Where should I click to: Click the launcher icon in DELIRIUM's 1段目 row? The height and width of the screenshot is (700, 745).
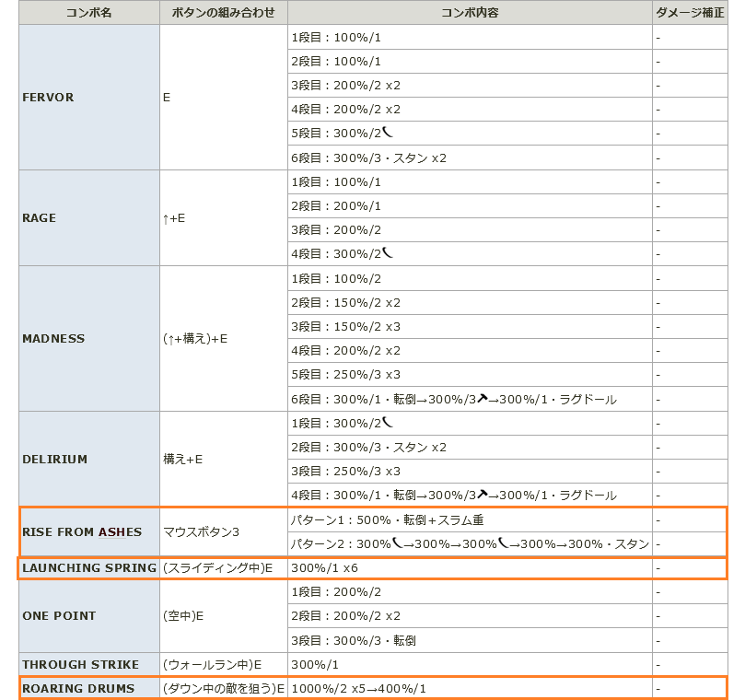(388, 422)
